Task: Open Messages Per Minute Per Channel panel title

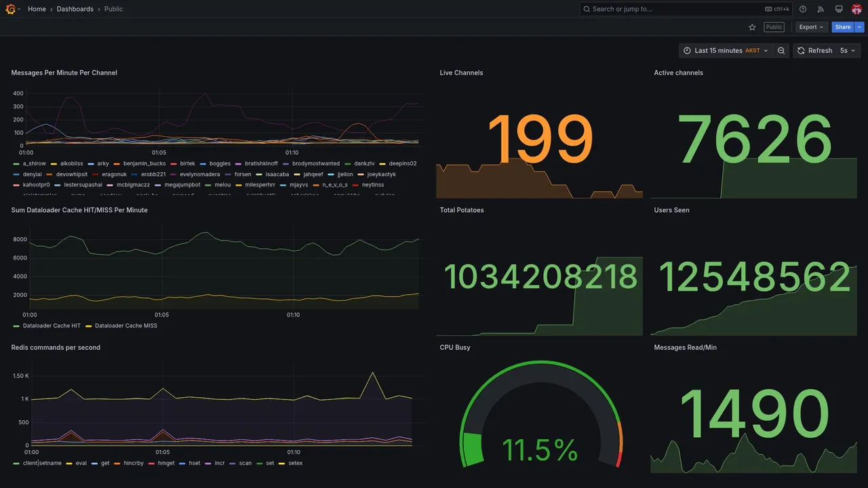Action: pyautogui.click(x=64, y=73)
